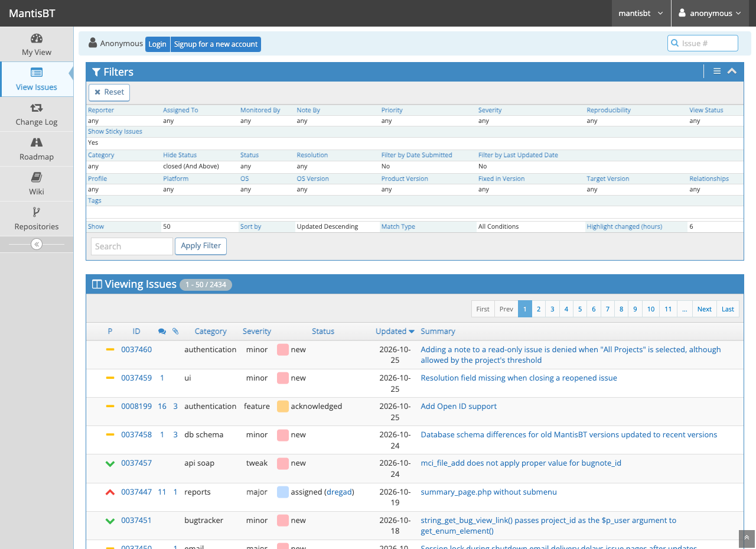Open the mantisbt project dropdown

click(x=641, y=13)
